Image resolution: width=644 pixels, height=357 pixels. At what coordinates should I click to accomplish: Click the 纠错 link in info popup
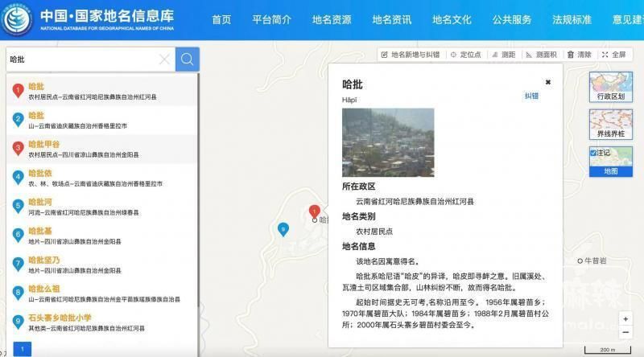[x=531, y=96]
